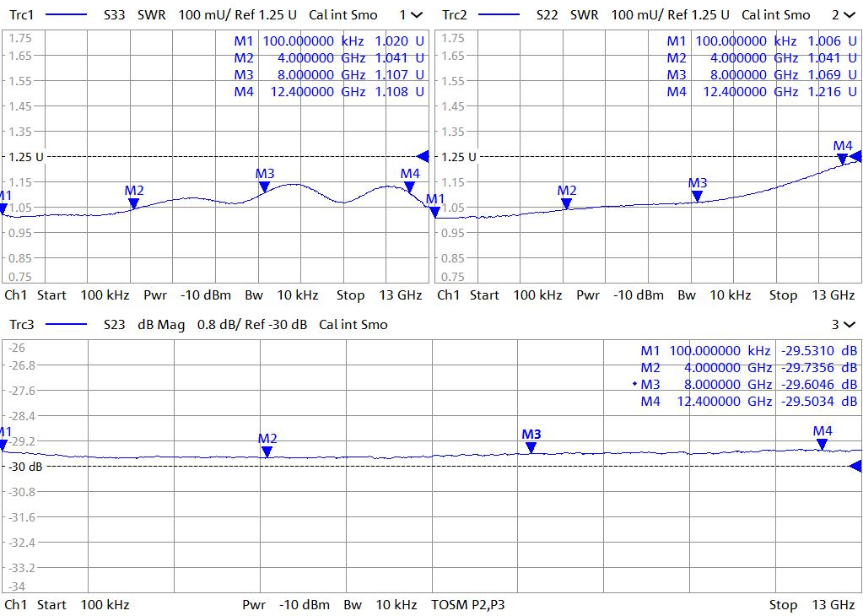863x616 pixels.
Task: Click the -30 dB reference position triangle
Action: (855, 467)
